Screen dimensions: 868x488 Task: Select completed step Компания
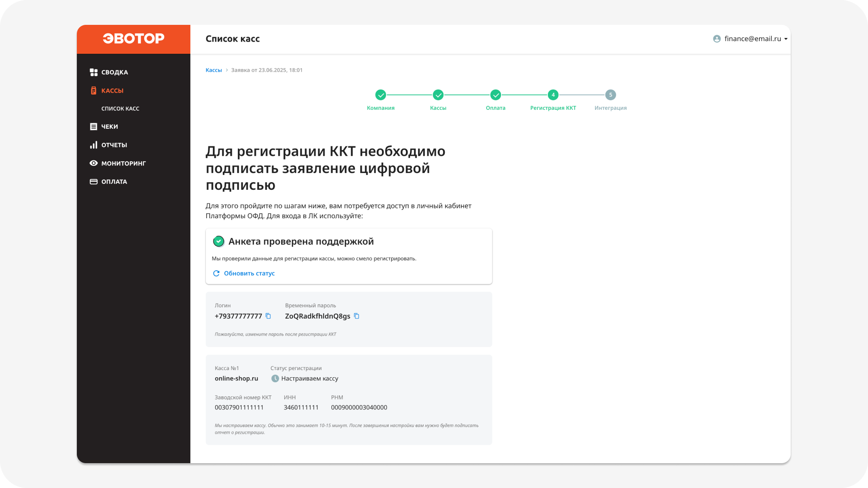tap(381, 95)
